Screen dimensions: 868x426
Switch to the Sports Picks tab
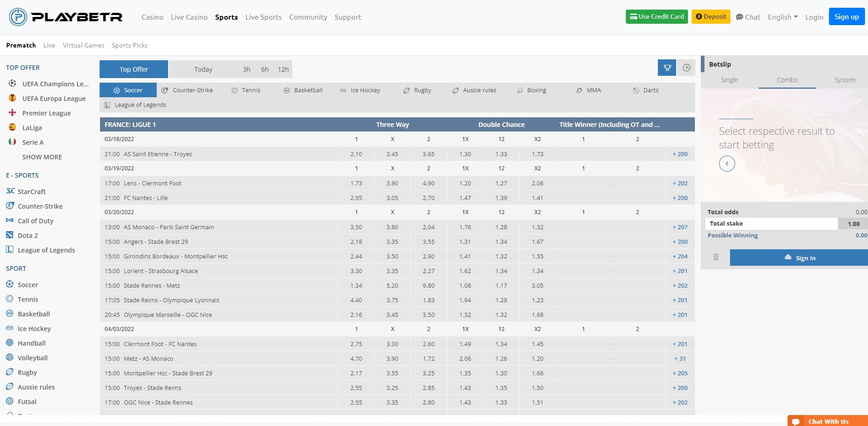click(x=129, y=45)
